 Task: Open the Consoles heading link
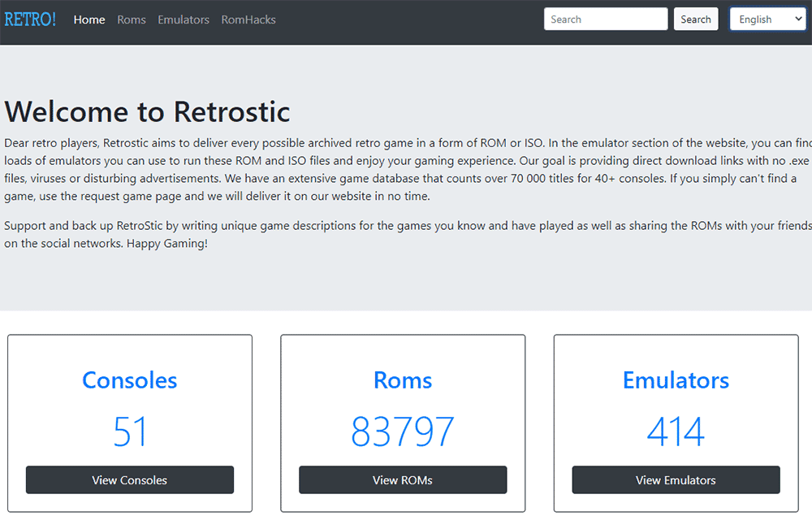click(129, 379)
